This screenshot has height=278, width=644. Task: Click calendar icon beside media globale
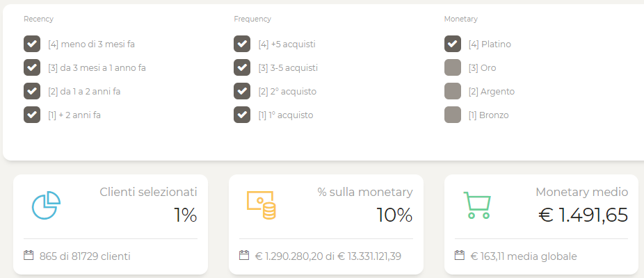point(460,255)
